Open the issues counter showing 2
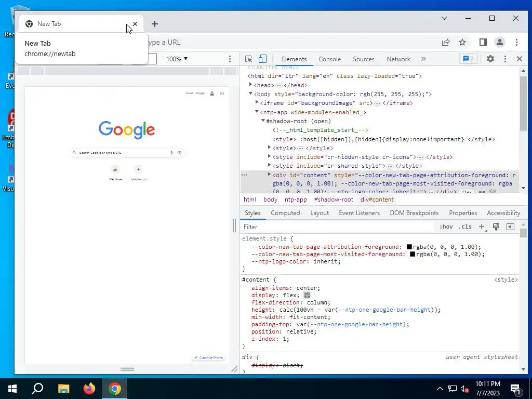 coord(468,59)
